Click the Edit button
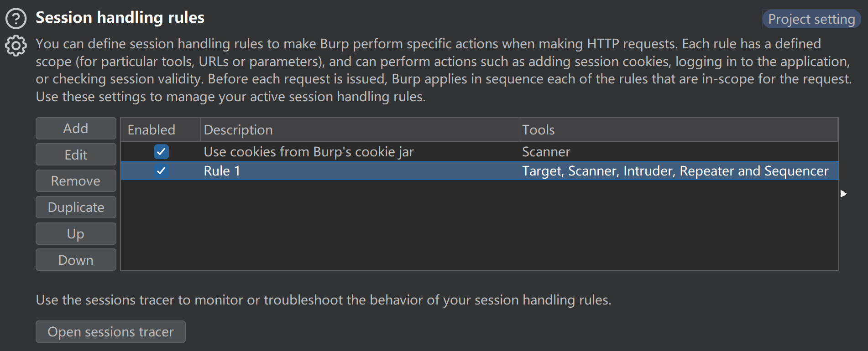 (76, 155)
